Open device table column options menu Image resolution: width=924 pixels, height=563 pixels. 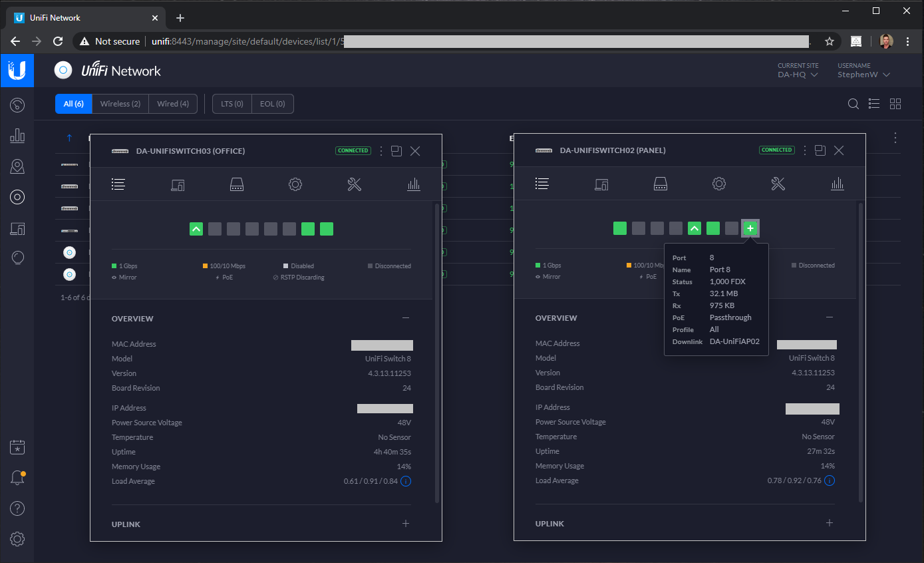[x=895, y=138]
